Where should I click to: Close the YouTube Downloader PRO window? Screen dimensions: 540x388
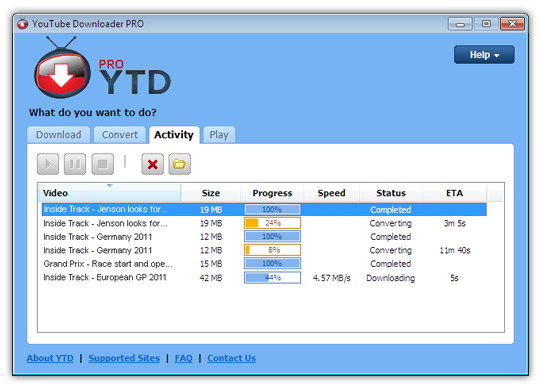tap(512, 24)
